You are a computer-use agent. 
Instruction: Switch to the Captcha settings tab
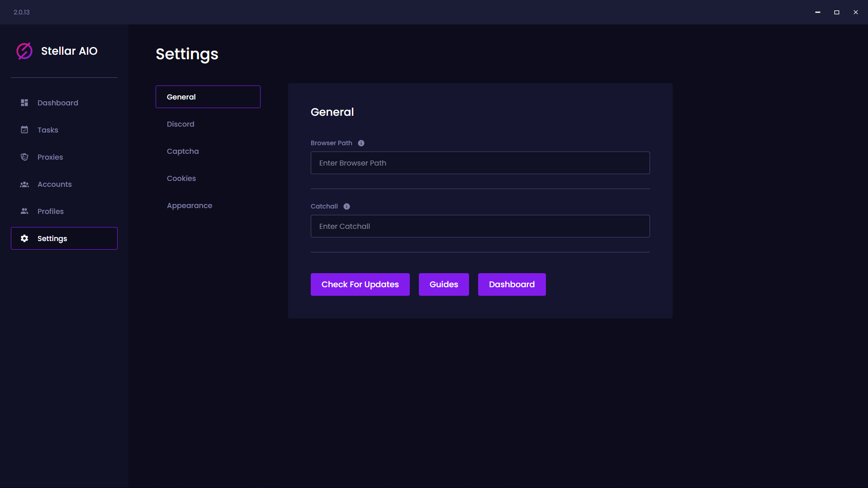183,151
